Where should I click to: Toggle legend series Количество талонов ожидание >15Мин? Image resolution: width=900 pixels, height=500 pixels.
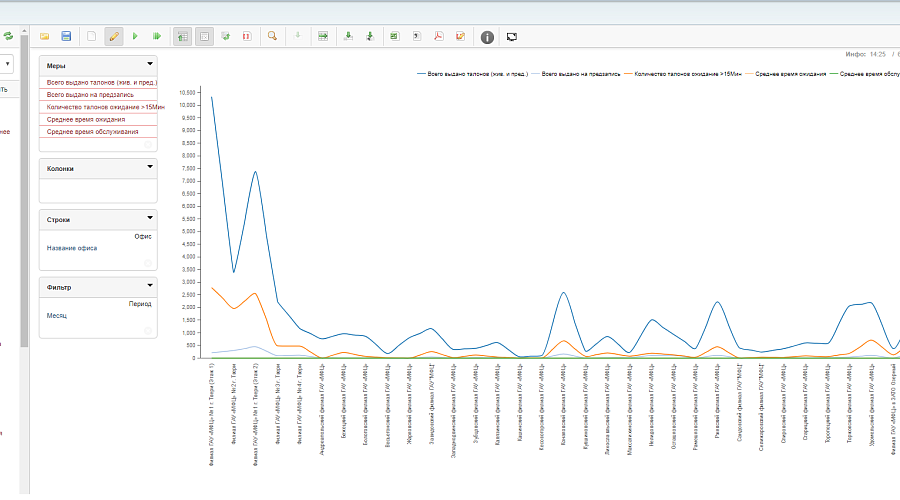[x=683, y=74]
